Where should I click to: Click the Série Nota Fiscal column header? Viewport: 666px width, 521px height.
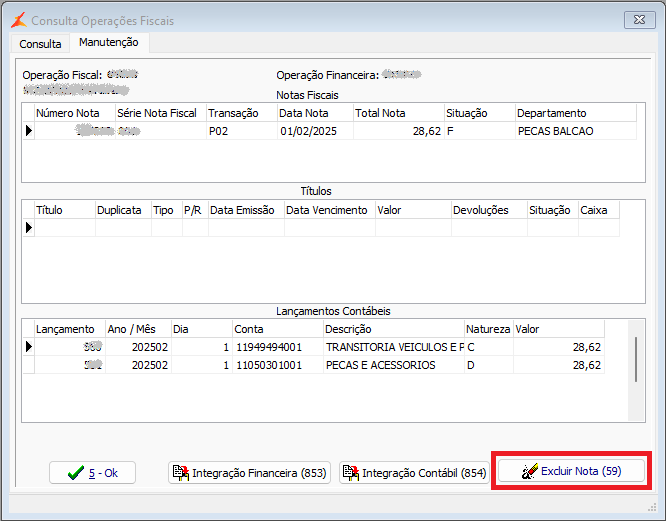[x=161, y=113]
